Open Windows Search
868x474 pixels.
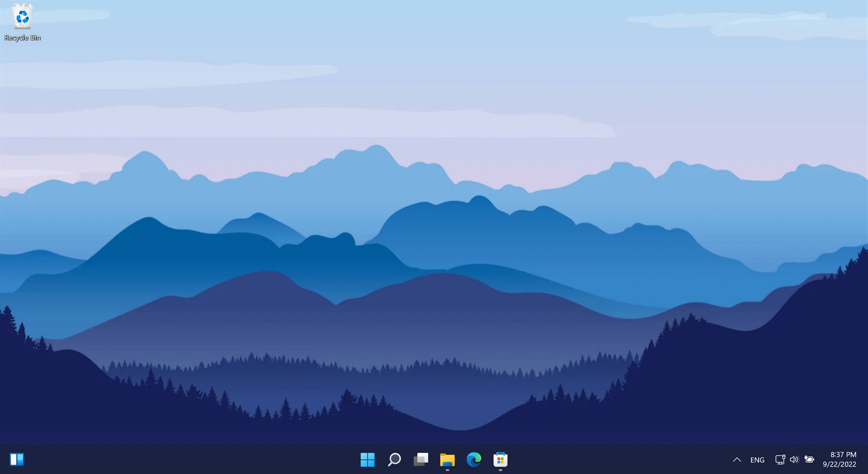(394, 460)
